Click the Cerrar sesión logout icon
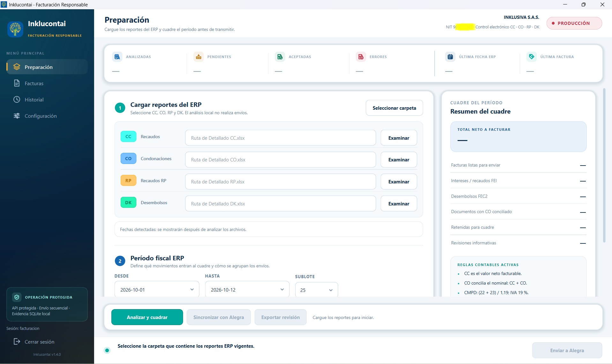 pos(17,342)
